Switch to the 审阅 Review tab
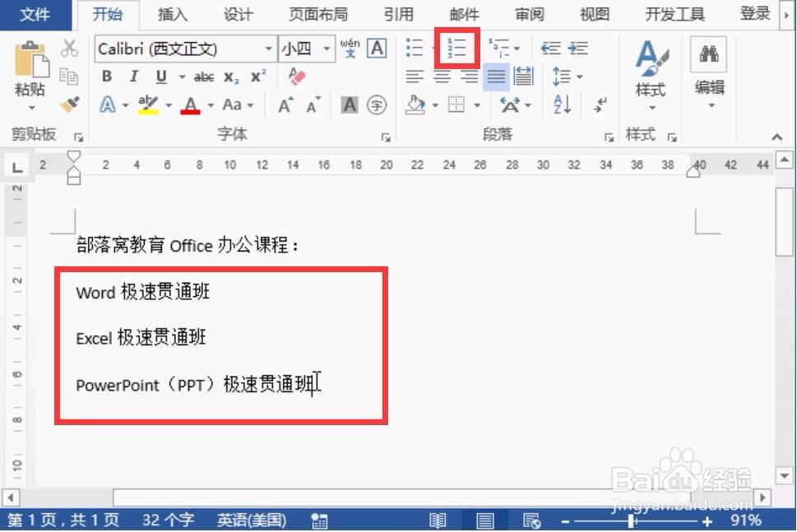The image size is (797, 532). pos(530,14)
